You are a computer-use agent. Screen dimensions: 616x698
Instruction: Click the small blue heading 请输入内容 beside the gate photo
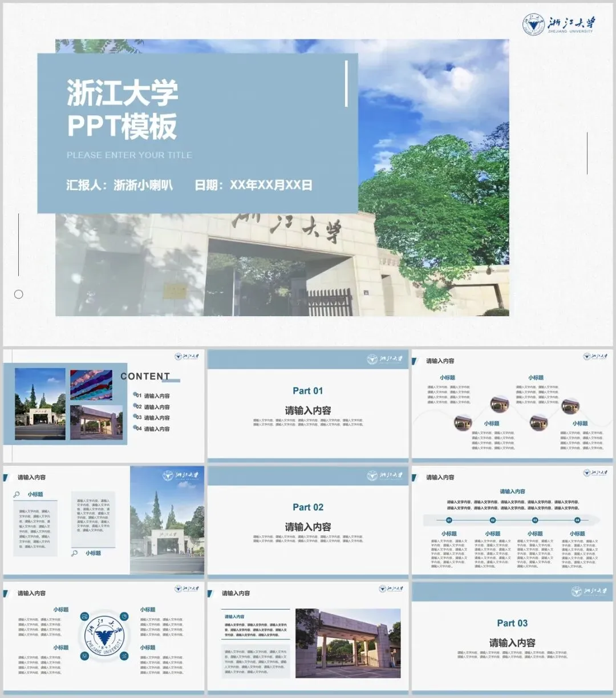(x=234, y=617)
